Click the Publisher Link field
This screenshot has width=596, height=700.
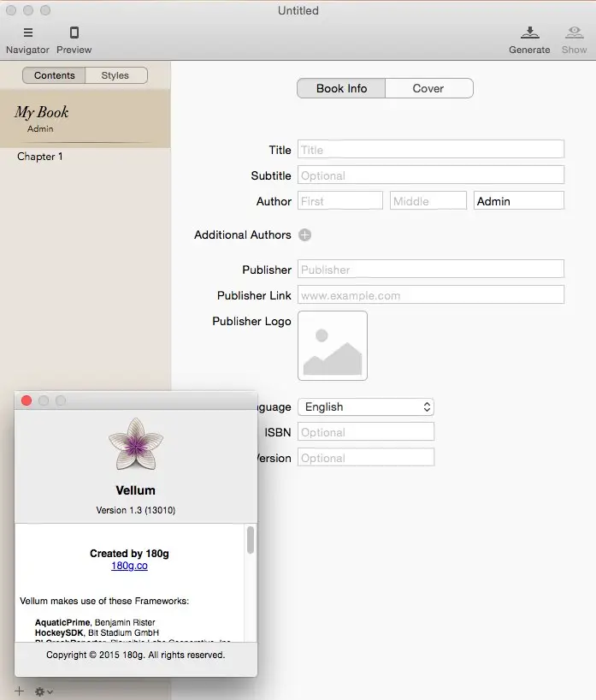click(431, 294)
